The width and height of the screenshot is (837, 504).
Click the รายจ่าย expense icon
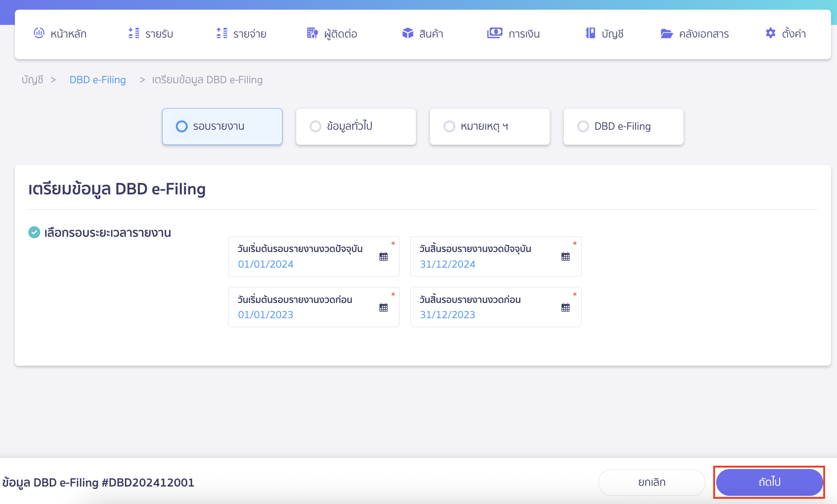222,33
